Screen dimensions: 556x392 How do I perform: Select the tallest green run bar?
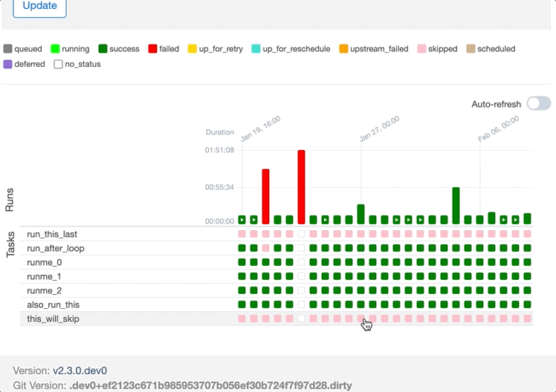click(x=456, y=206)
